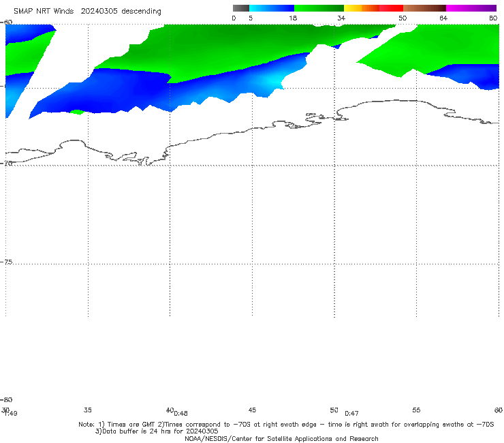Click the color bar scale label '34'
This screenshot has width=504, height=443.
coord(341,18)
